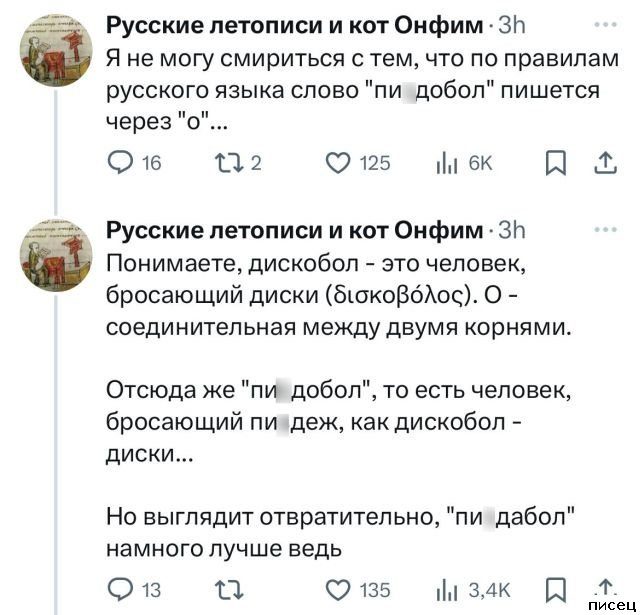Share the second tweet
Image resolution: width=640 pixels, height=615 pixels.
pos(605,588)
